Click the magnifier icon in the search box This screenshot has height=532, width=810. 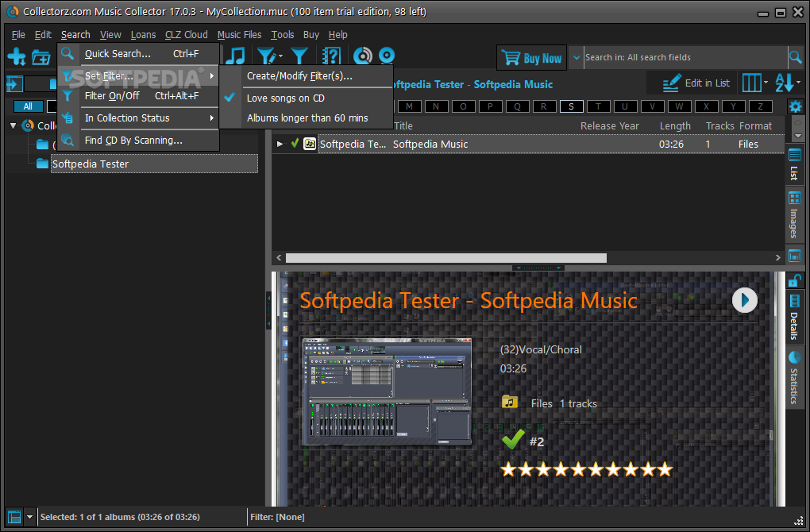click(796, 57)
